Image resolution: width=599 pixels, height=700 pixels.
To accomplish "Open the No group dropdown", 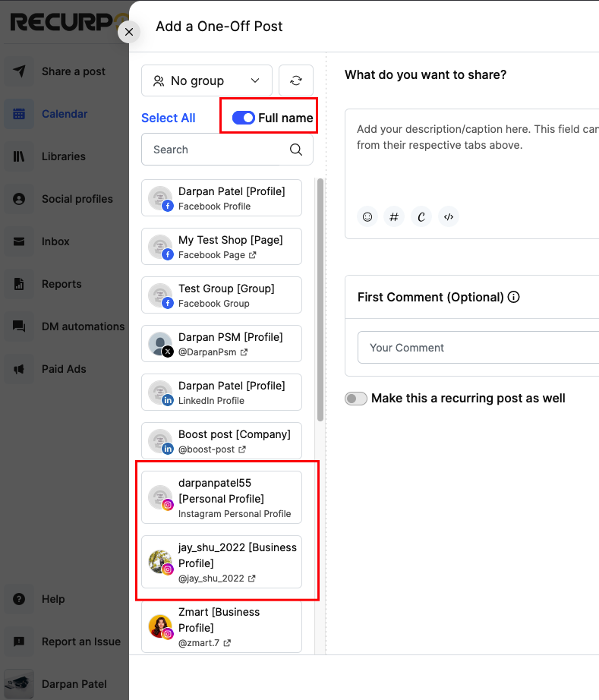I will pyautogui.click(x=206, y=80).
